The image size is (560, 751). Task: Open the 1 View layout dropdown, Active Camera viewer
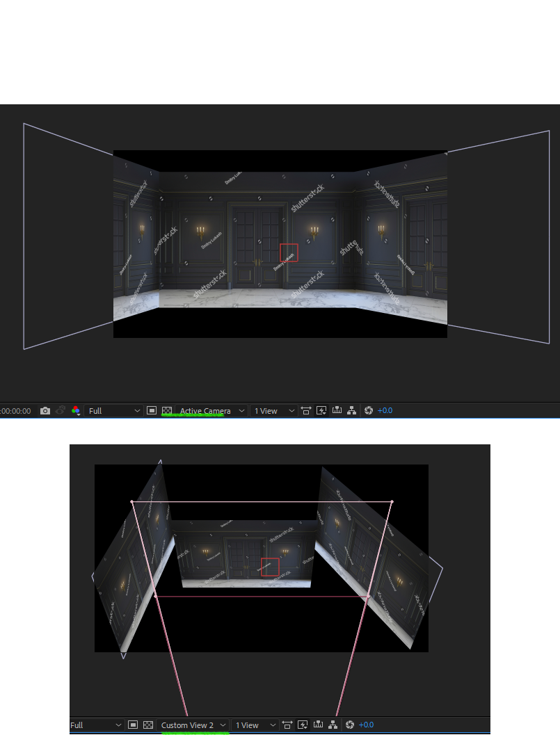coord(273,410)
